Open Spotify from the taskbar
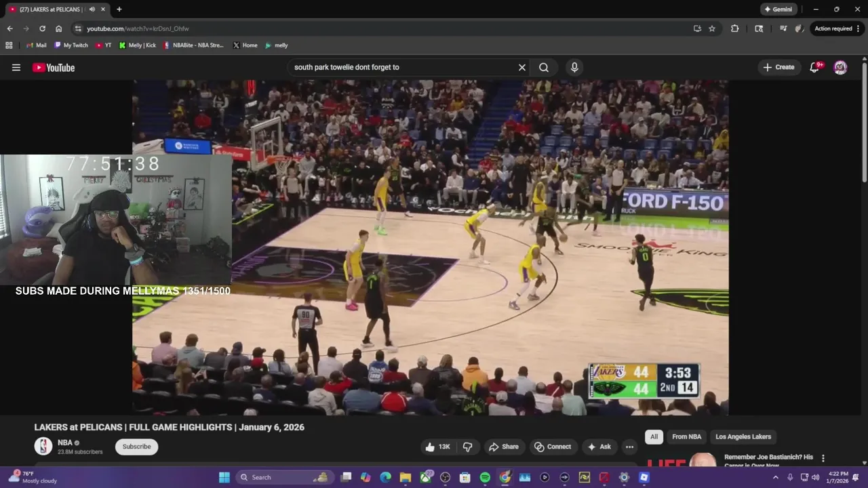868x488 pixels. [x=485, y=477]
